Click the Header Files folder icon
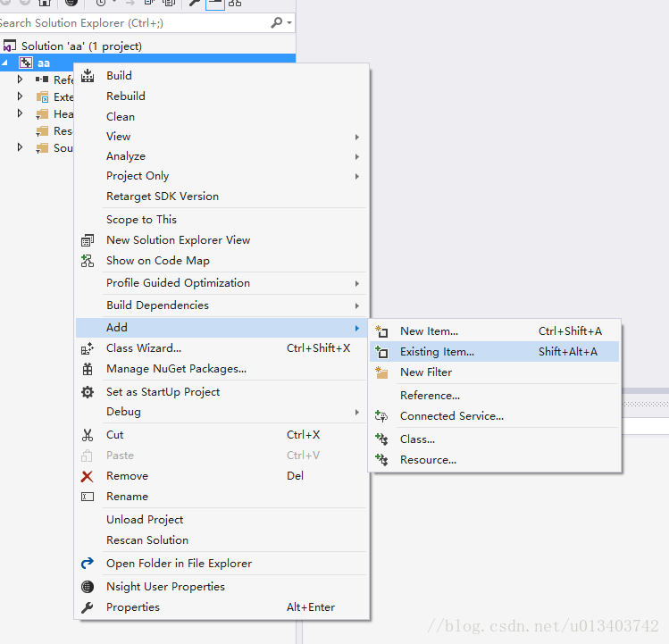 tap(42, 114)
